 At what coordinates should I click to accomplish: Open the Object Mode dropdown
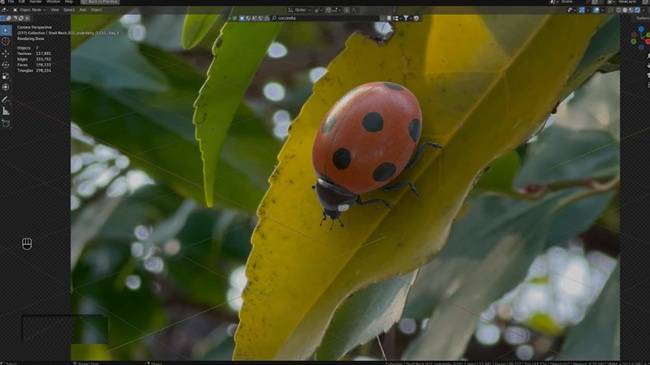pyautogui.click(x=30, y=10)
